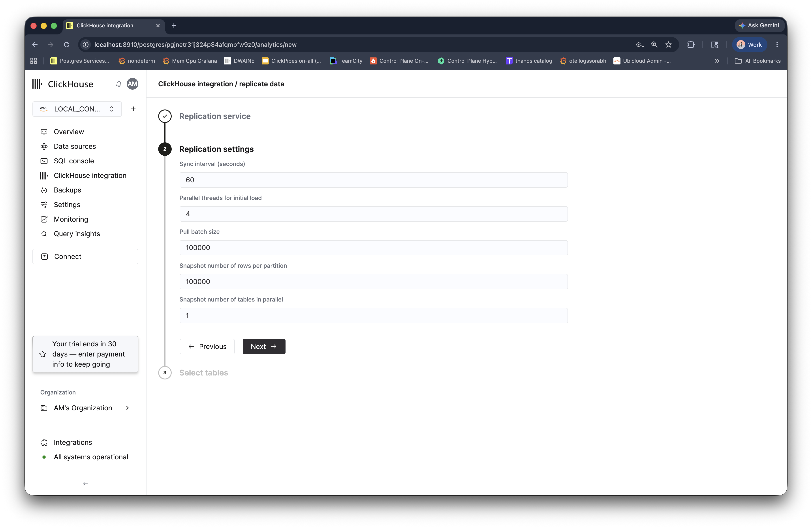
Task: Open the LOCAL_CON service selector dropdown
Action: pyautogui.click(x=77, y=109)
